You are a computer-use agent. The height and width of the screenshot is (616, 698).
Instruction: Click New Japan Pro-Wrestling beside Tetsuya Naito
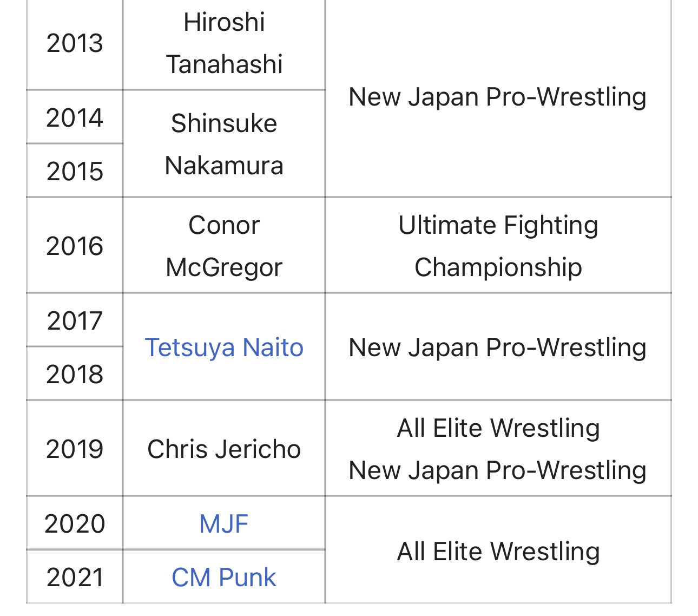(x=498, y=347)
